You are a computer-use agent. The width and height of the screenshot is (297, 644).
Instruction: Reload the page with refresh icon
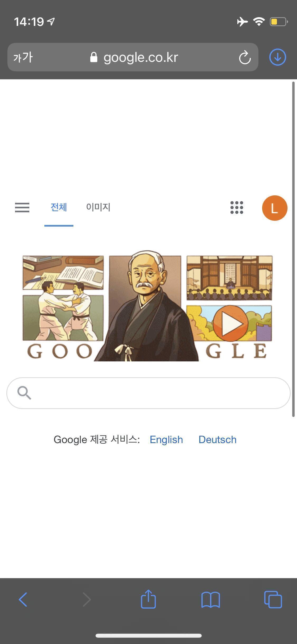[245, 57]
